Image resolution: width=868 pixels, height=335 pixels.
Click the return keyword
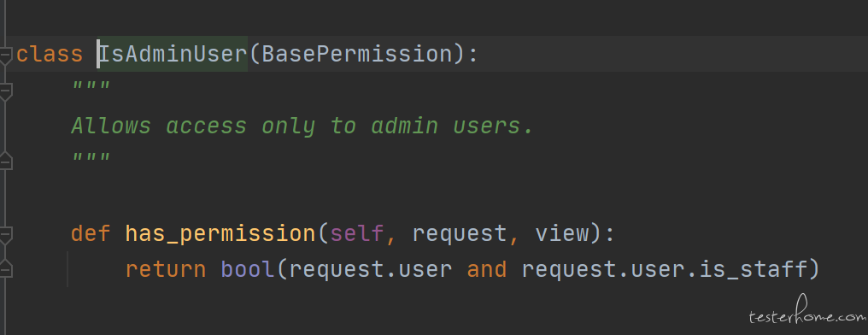166,270
